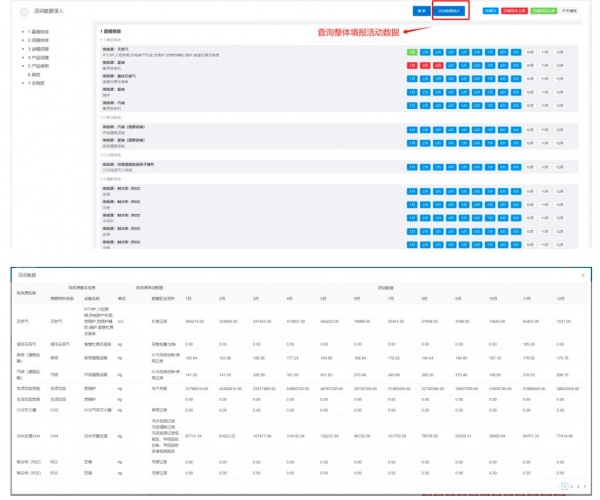Viewport: 600px width, 500px height.
Task: Open 5月 button in 天然气 row
Action: (x=464, y=52)
